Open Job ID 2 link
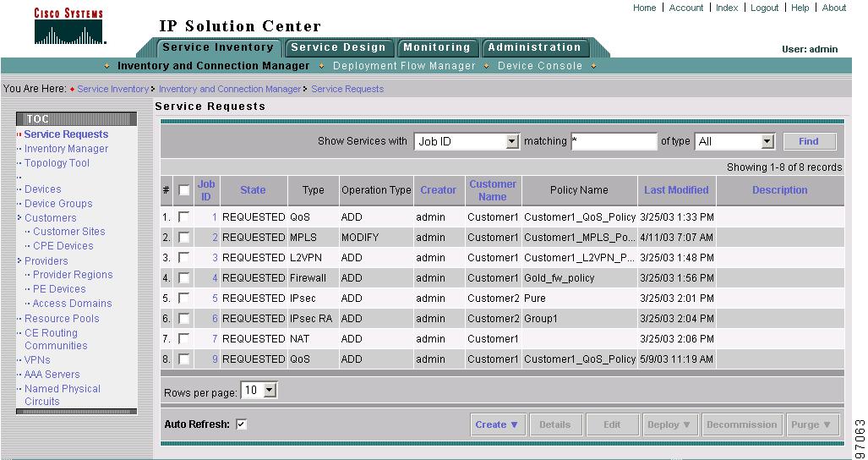 click(216, 238)
